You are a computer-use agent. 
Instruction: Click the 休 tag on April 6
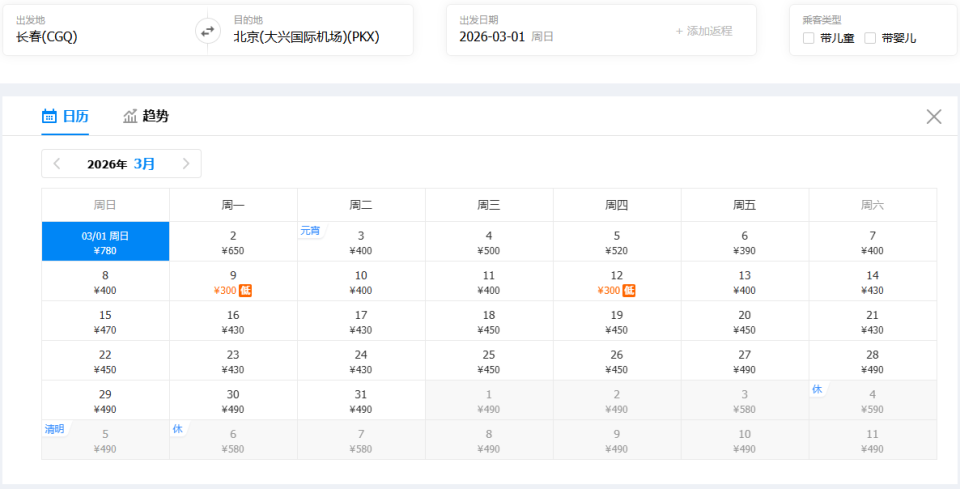178,429
